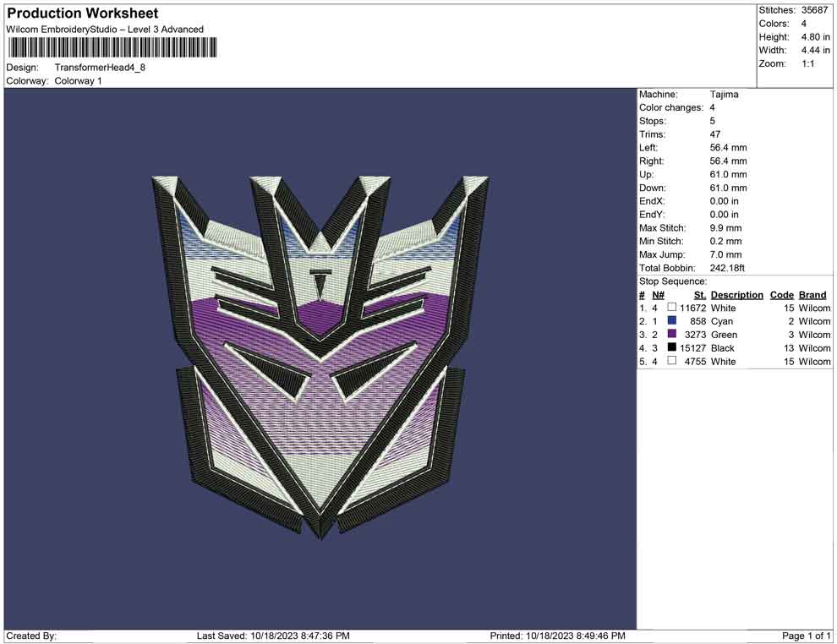The image size is (837, 644).
Task: Click the Stitches value 35687
Action: coord(814,10)
